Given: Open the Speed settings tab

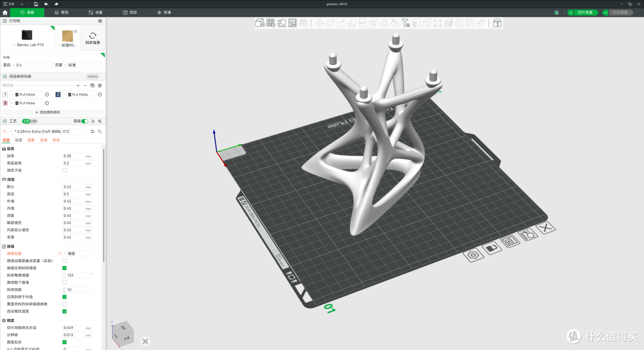Looking at the screenshot, I should pos(31,140).
